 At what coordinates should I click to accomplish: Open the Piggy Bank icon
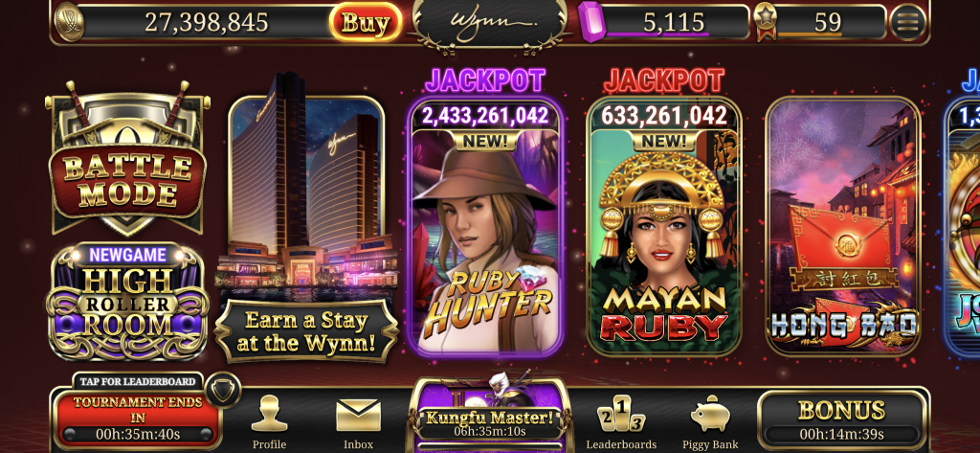point(709,422)
